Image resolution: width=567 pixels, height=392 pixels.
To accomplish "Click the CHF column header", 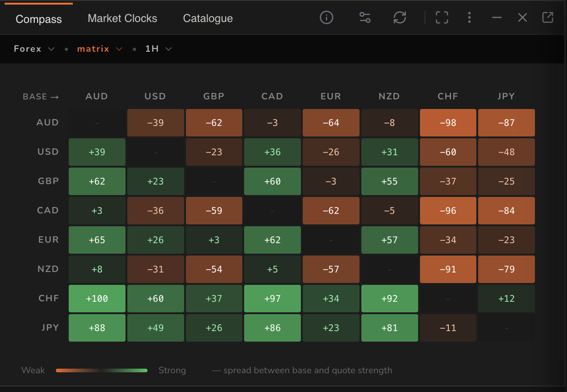I will (448, 97).
